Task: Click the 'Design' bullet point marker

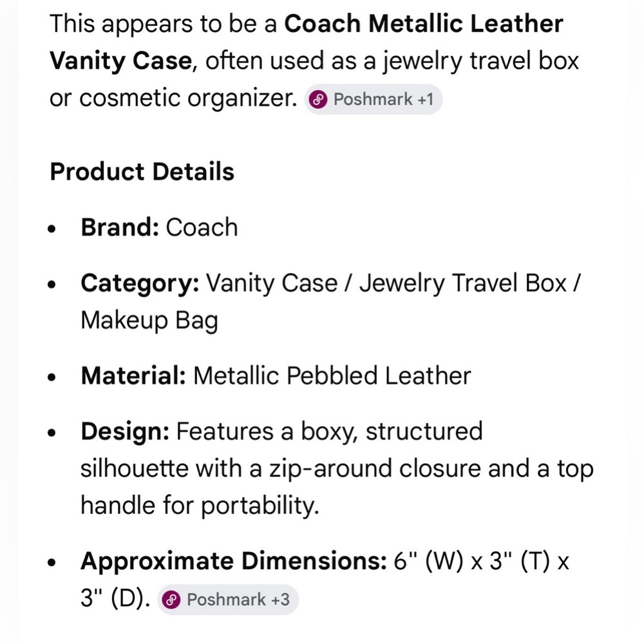Action: pyautogui.click(x=52, y=433)
